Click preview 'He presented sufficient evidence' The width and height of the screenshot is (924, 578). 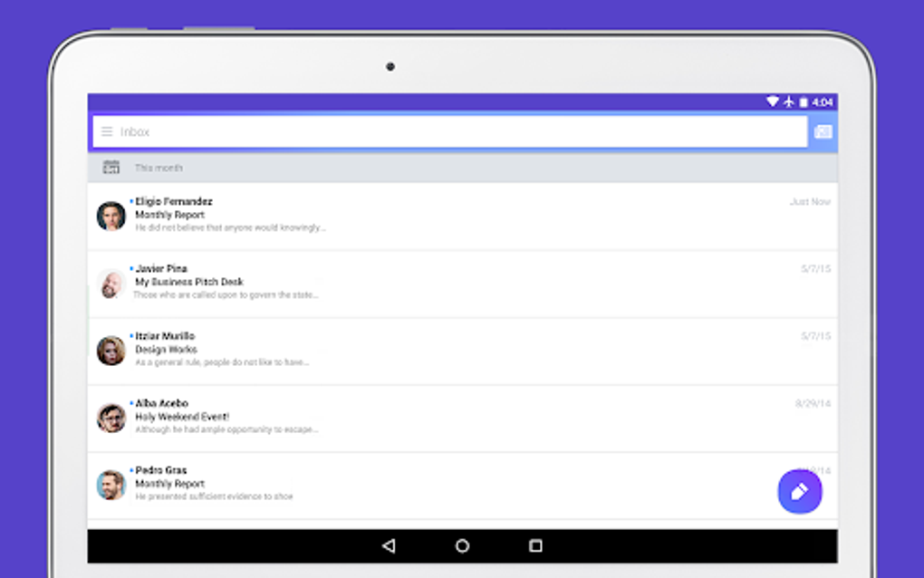pos(214,496)
